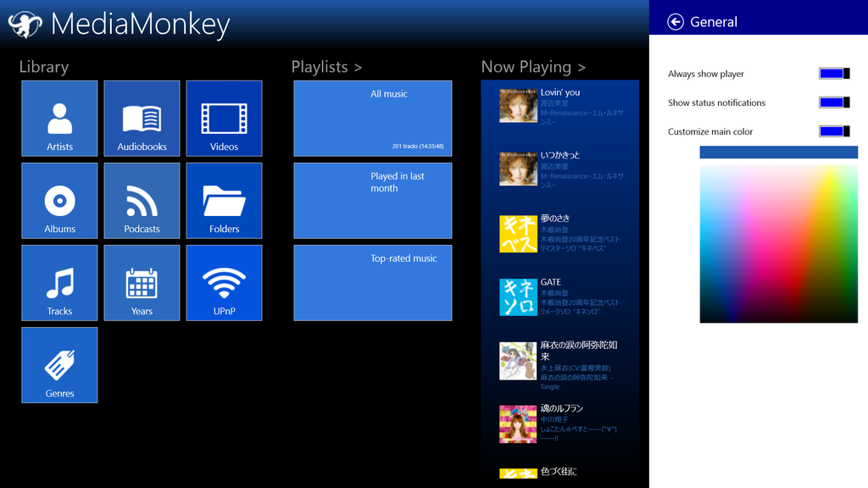Play the track いつかきっと
Screen dimensions: 868x488
point(560,169)
